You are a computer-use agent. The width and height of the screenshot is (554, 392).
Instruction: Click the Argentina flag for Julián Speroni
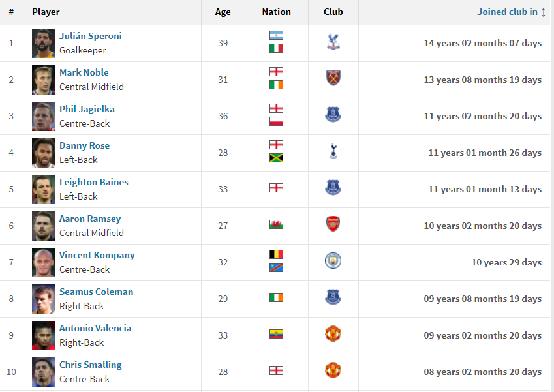click(x=276, y=35)
